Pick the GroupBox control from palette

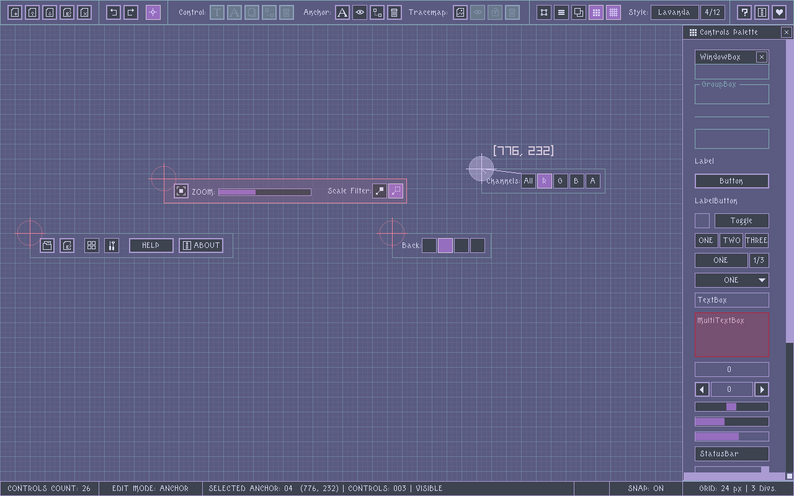coord(732,93)
